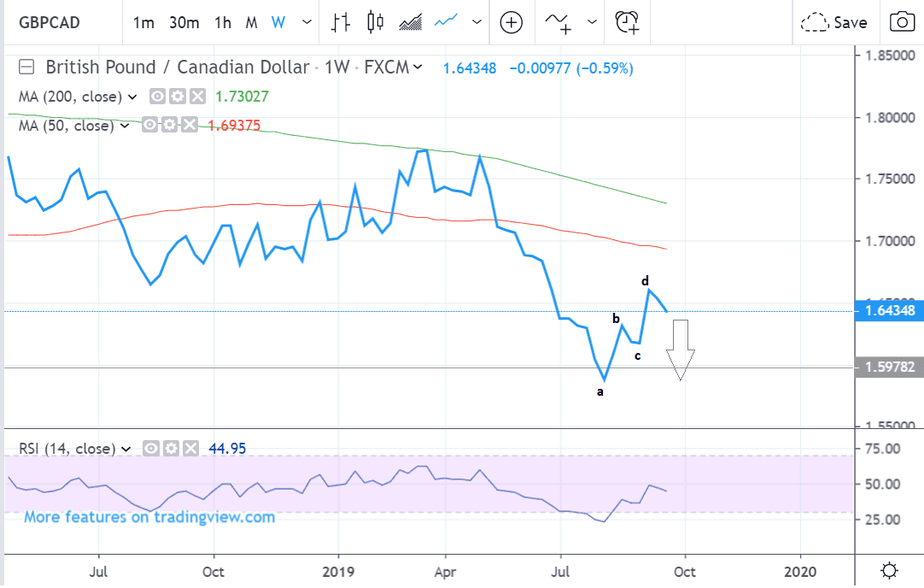This screenshot has height=588, width=924.
Task: Hide the MA 50 indicator eye icon
Action: (x=149, y=125)
